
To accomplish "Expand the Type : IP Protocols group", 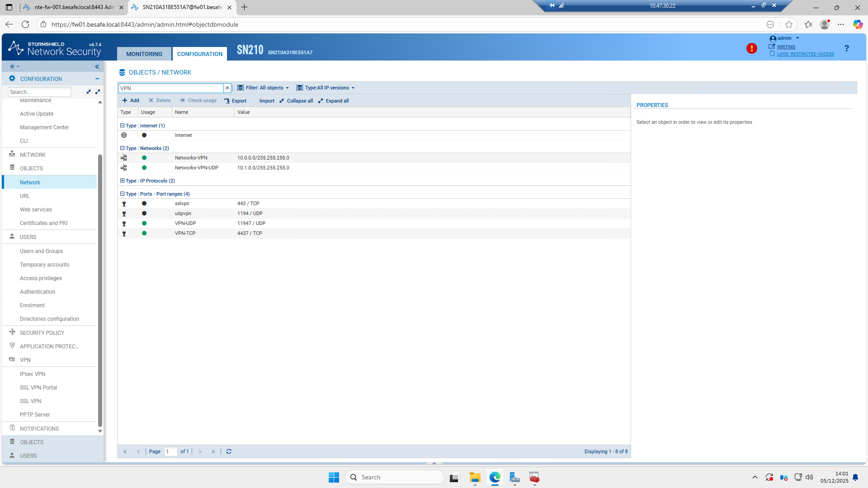I will point(122,181).
